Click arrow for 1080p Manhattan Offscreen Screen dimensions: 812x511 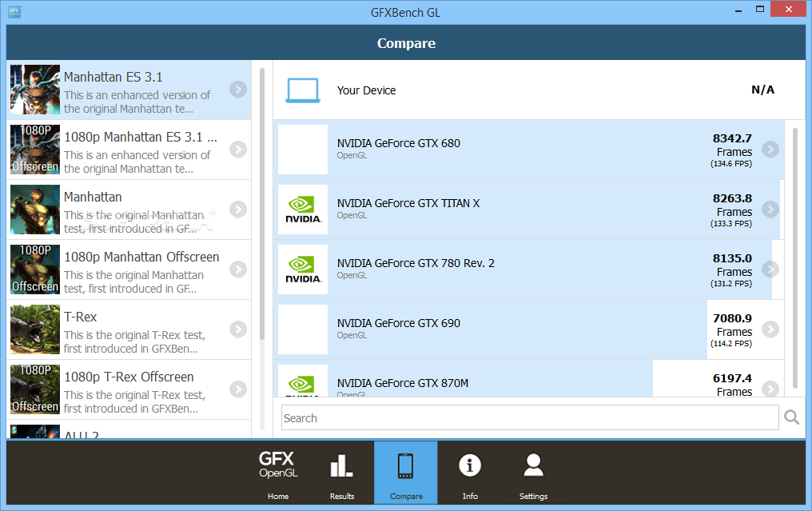[x=238, y=269]
